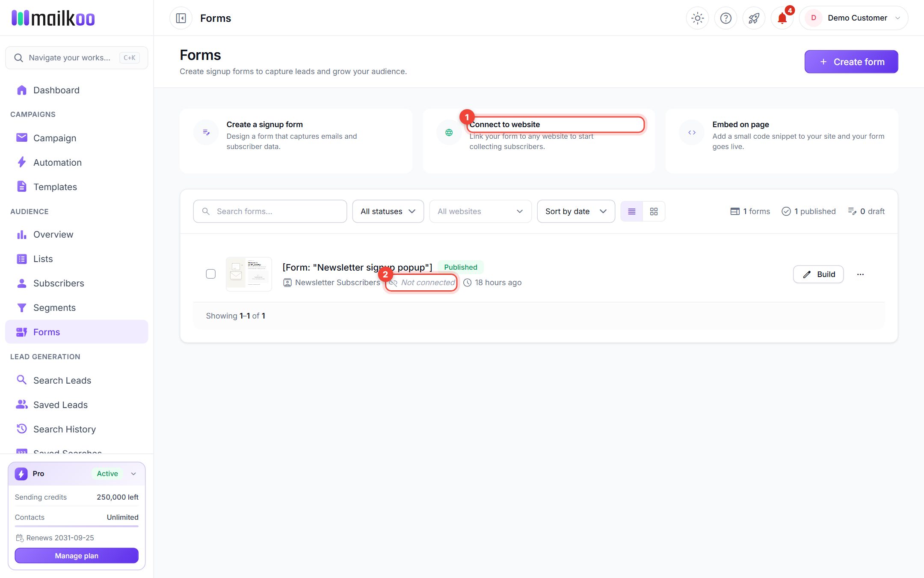Click the Create a signup form card title
Screen dimensions: 924x578
[264, 124]
